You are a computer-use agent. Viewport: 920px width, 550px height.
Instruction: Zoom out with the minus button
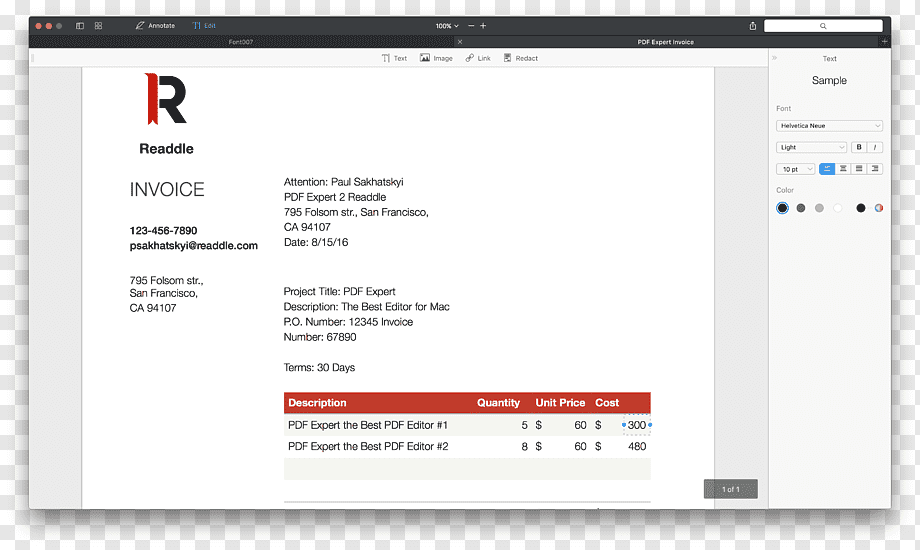point(471,26)
